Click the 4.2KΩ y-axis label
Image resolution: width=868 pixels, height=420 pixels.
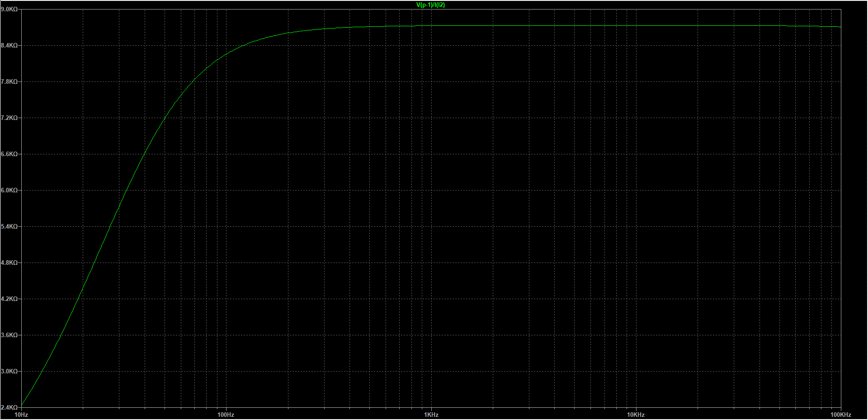point(9,299)
